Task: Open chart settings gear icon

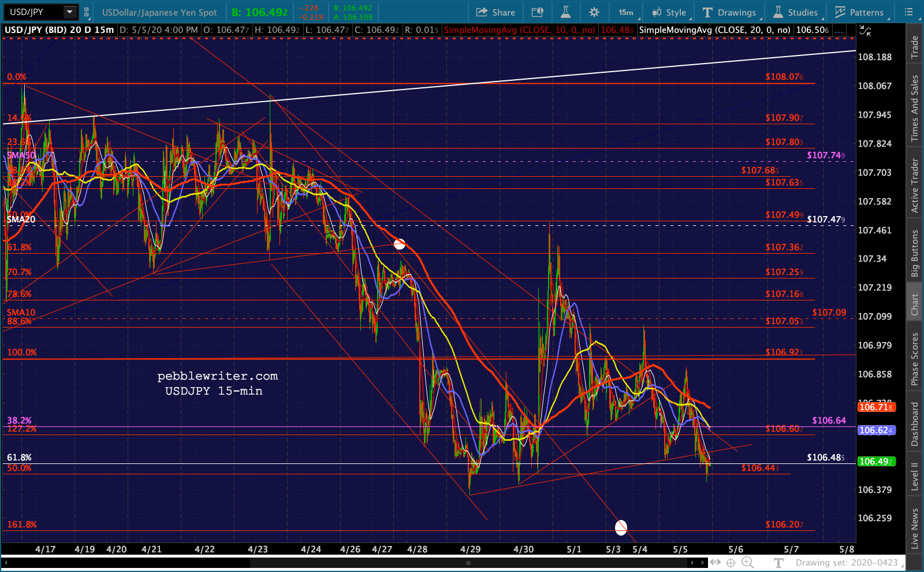Action: tap(594, 12)
